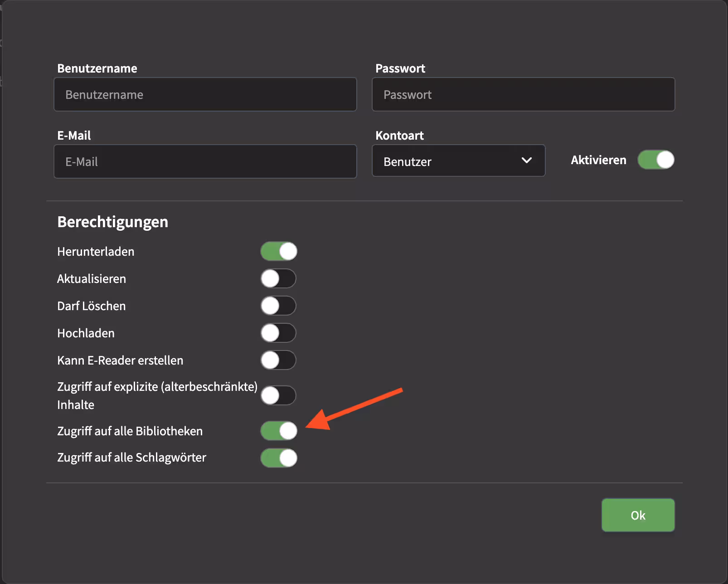Screen dimensions: 728x584
Task: Click the Benutzername label above the field
Action: pyautogui.click(x=97, y=68)
